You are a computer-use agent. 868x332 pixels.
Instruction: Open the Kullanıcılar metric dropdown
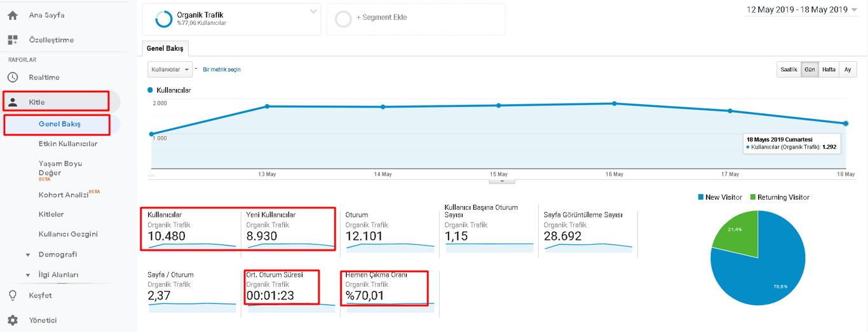[170, 69]
